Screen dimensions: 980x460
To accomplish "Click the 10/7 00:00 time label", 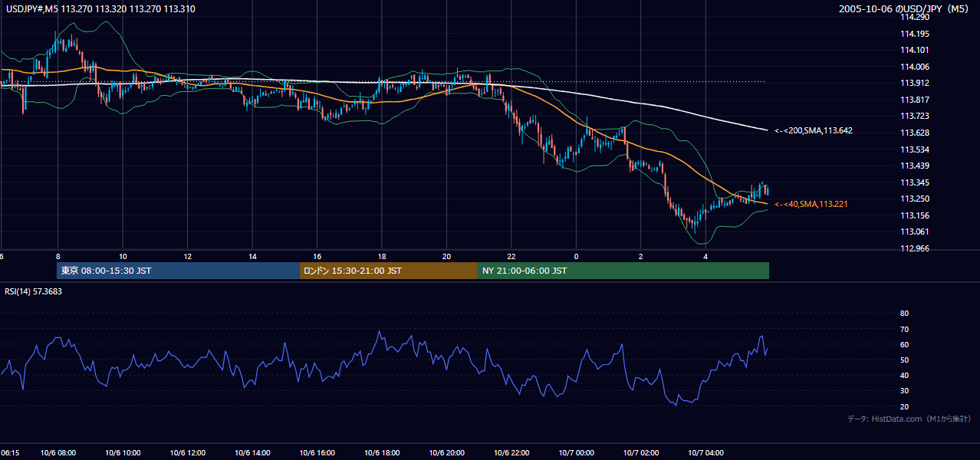I will coord(576,453).
